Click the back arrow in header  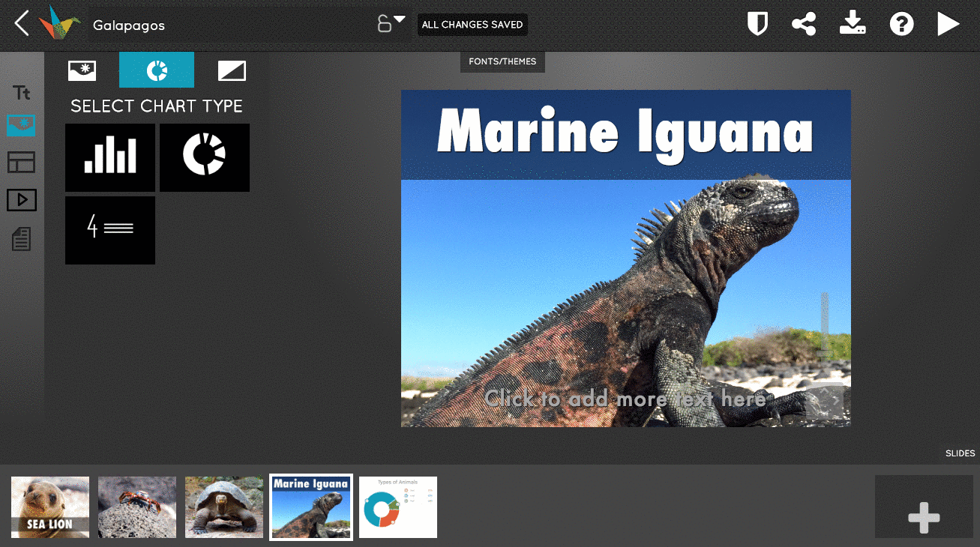pyautogui.click(x=22, y=24)
